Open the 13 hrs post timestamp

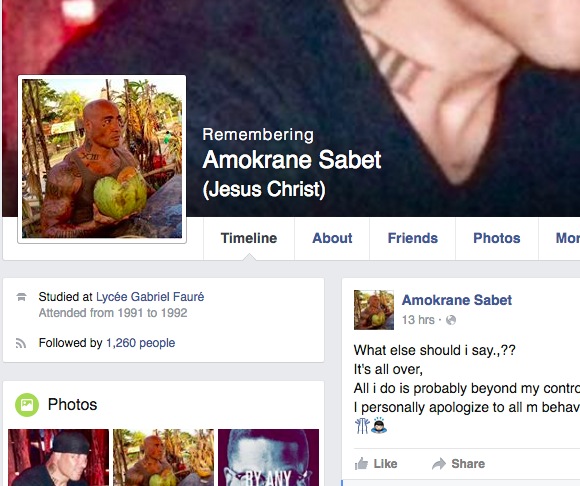[418, 320]
